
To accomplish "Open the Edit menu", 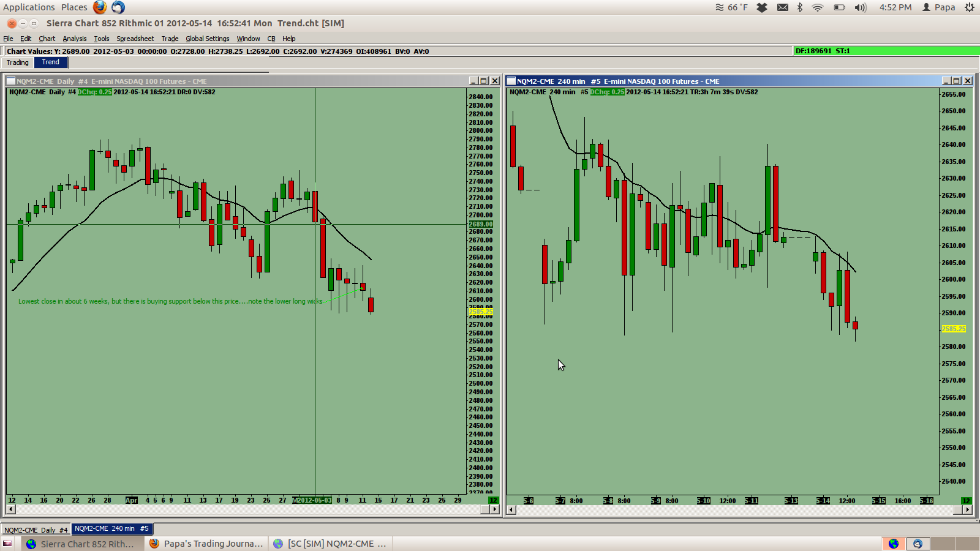I will pyautogui.click(x=26, y=39).
